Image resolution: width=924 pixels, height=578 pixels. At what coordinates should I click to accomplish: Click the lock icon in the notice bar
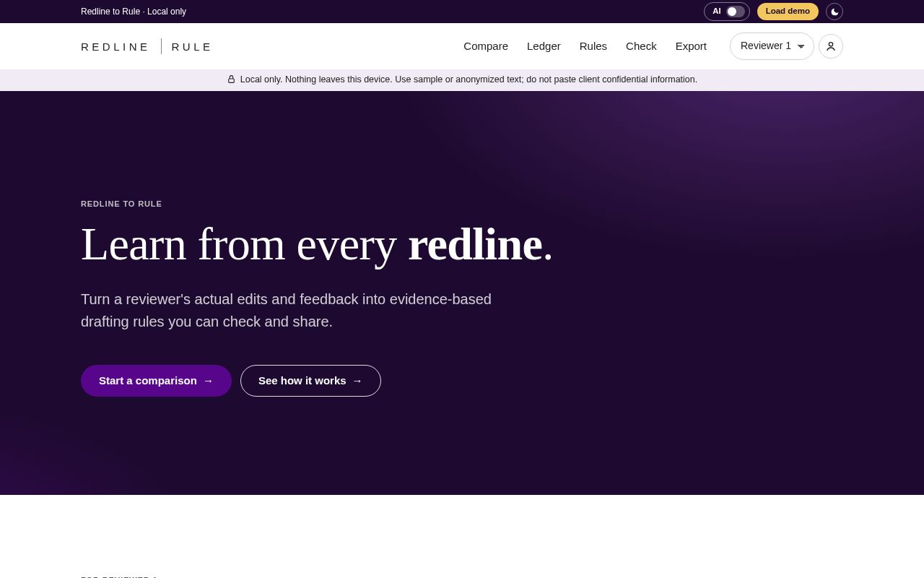(x=231, y=79)
